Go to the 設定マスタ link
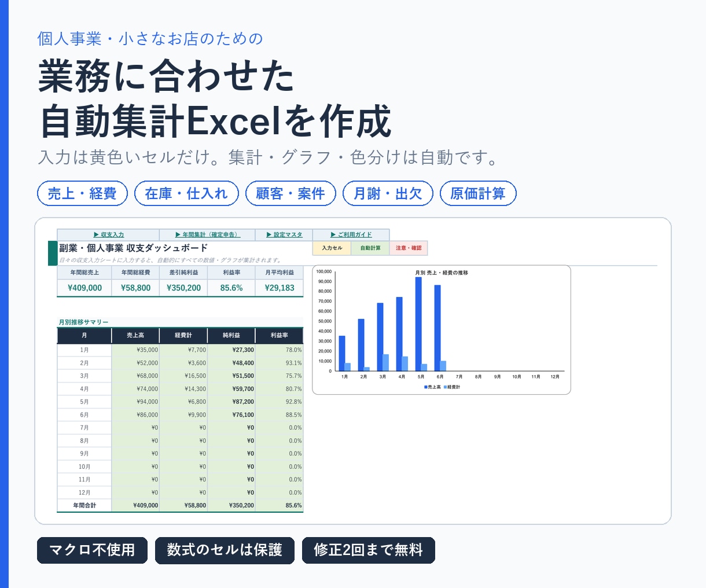This screenshot has width=706, height=588. coord(284,234)
